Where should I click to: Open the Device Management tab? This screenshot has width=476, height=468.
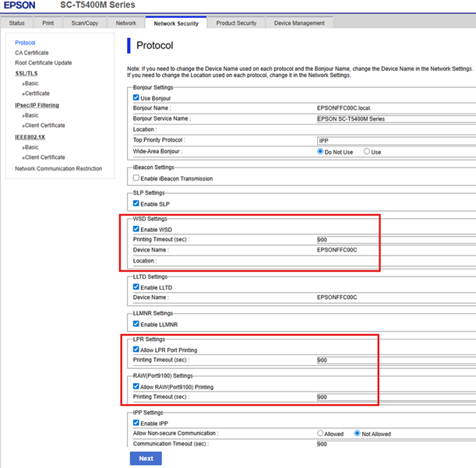tap(299, 23)
